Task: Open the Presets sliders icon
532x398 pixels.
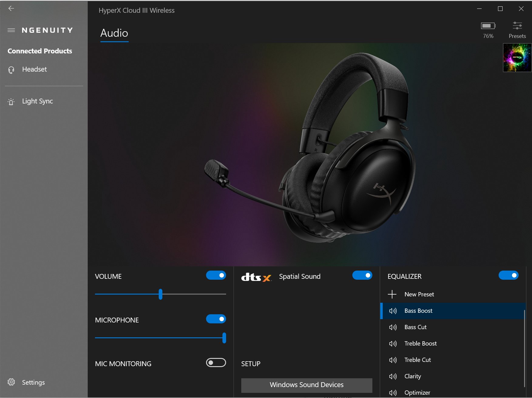Action: (517, 26)
